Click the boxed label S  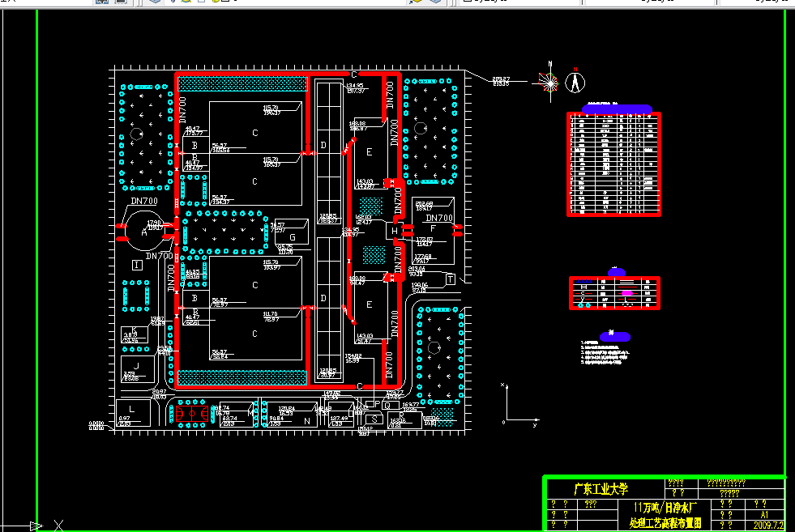374,419
